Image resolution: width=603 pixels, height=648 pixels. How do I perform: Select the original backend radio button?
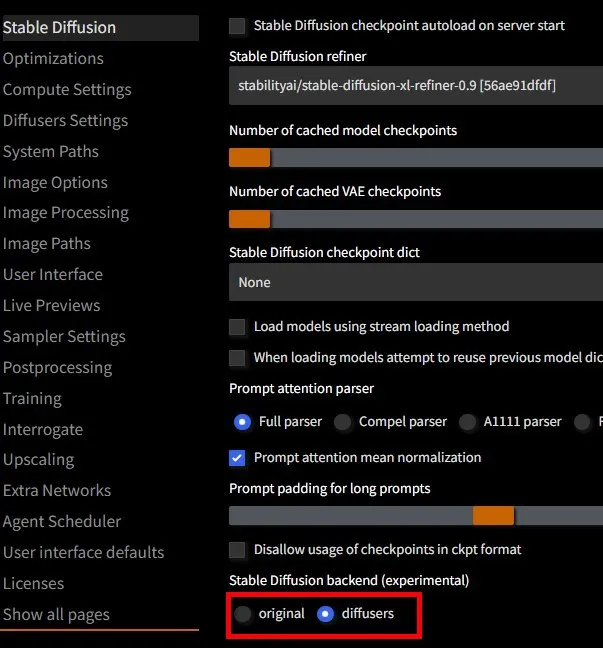coord(243,614)
